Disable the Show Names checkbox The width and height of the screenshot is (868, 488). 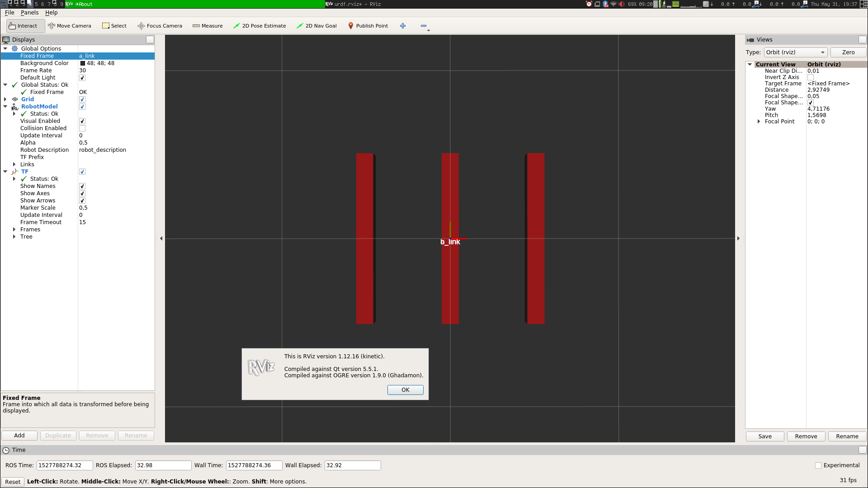pos(82,186)
